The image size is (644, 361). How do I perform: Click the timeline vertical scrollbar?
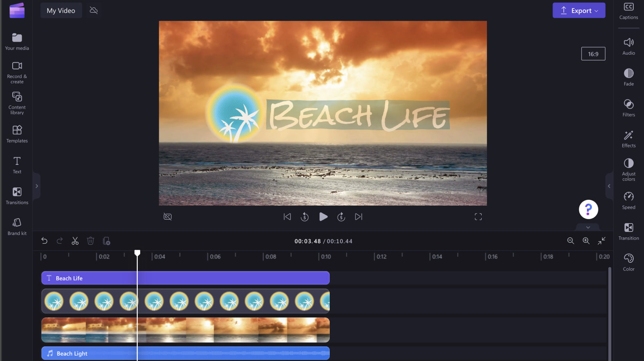click(x=610, y=313)
